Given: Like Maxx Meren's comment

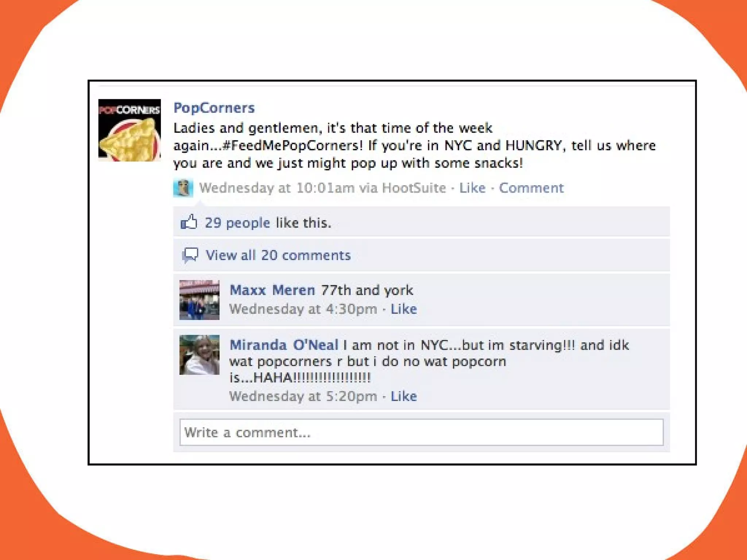Looking at the screenshot, I should coord(404,309).
